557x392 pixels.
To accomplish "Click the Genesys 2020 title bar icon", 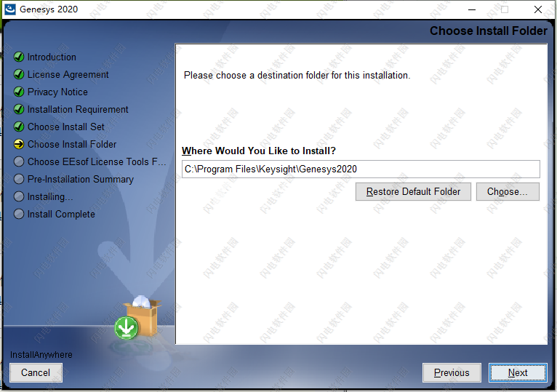I will click(x=10, y=9).
